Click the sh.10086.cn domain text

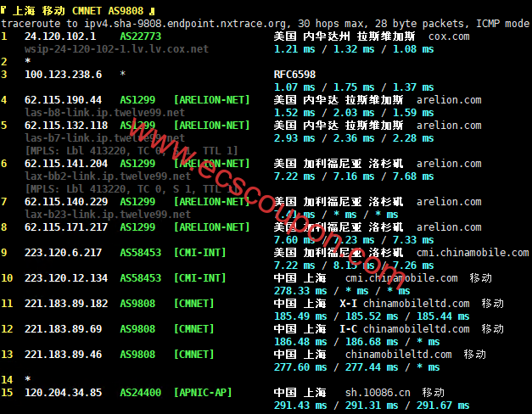[x=378, y=393]
